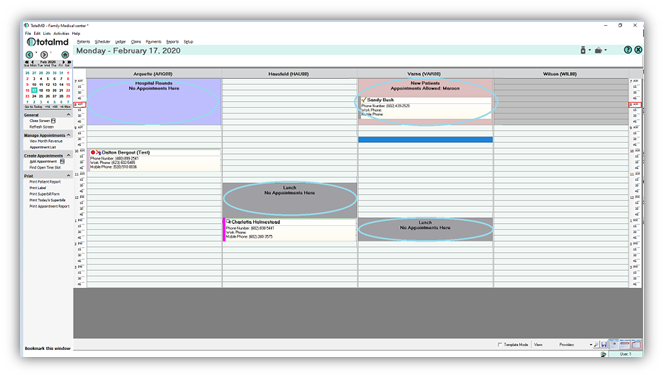This screenshot has height=377, width=664.
Task: Click the green forward arrow navigation icon
Action: click(x=44, y=55)
